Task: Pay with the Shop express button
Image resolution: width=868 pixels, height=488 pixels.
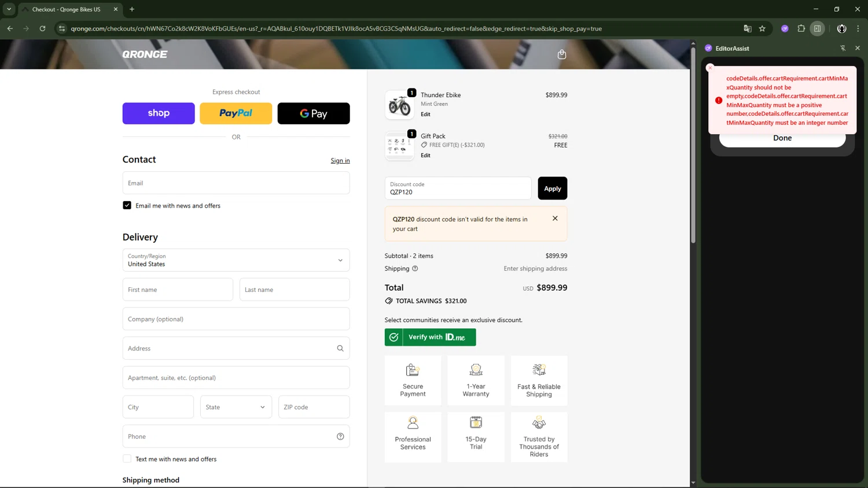Action: (x=159, y=113)
